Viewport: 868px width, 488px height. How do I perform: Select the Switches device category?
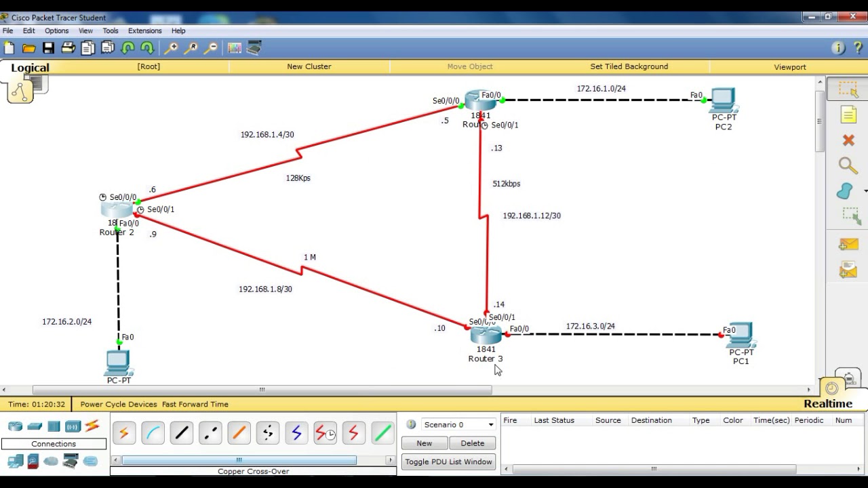click(x=35, y=426)
